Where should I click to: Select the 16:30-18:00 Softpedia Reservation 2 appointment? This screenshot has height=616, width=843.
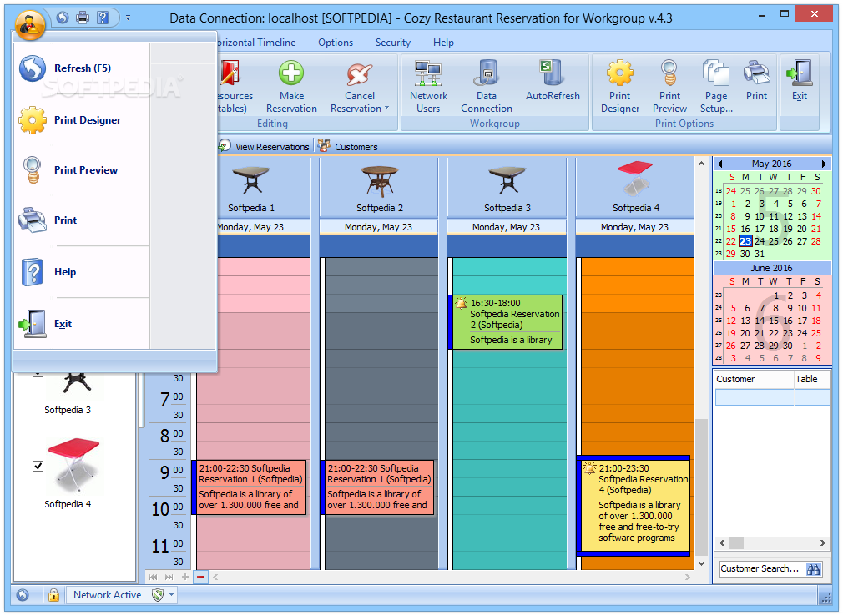(507, 322)
